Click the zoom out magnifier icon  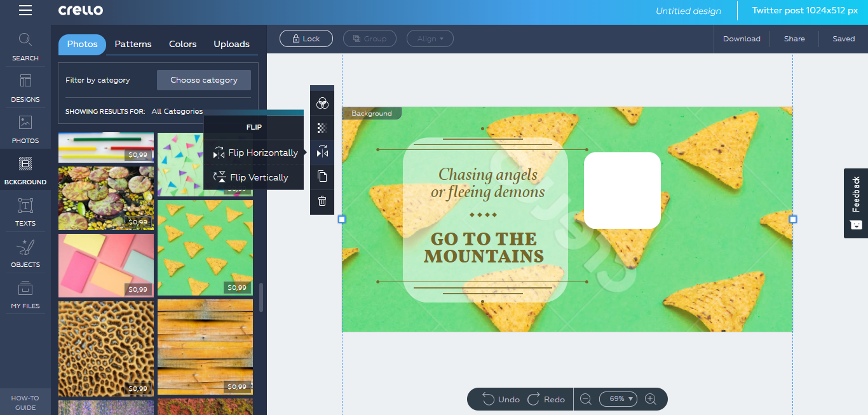586,399
